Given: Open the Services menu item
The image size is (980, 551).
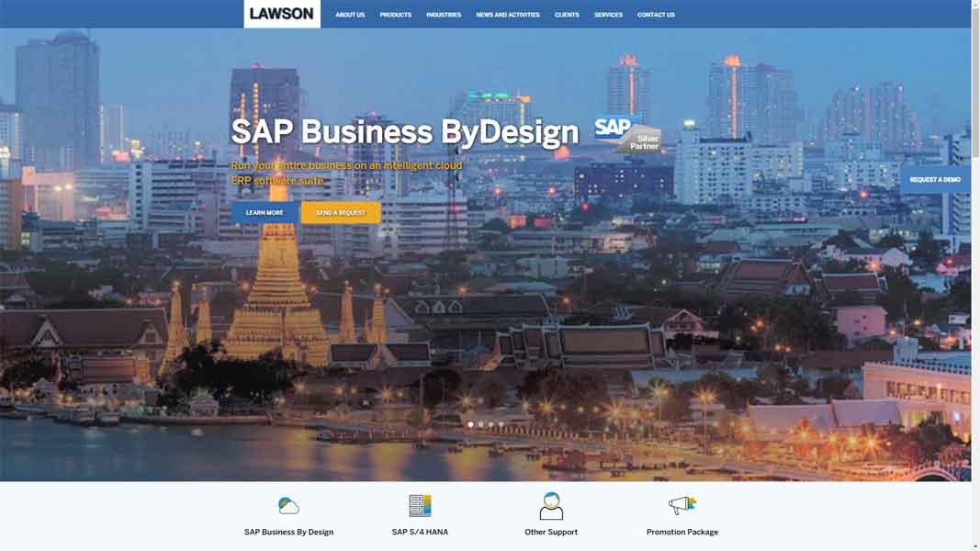Looking at the screenshot, I should [x=608, y=15].
